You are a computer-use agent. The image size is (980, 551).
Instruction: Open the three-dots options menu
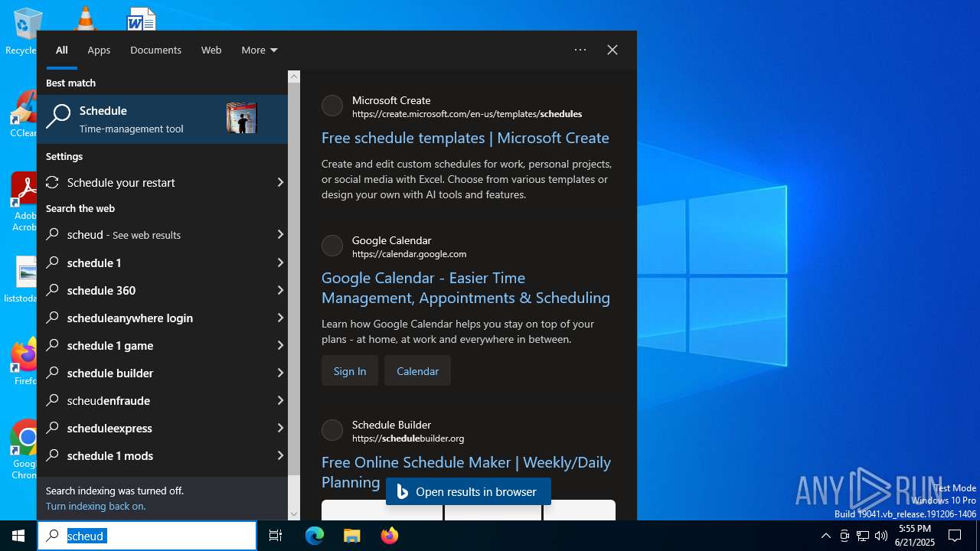(580, 50)
